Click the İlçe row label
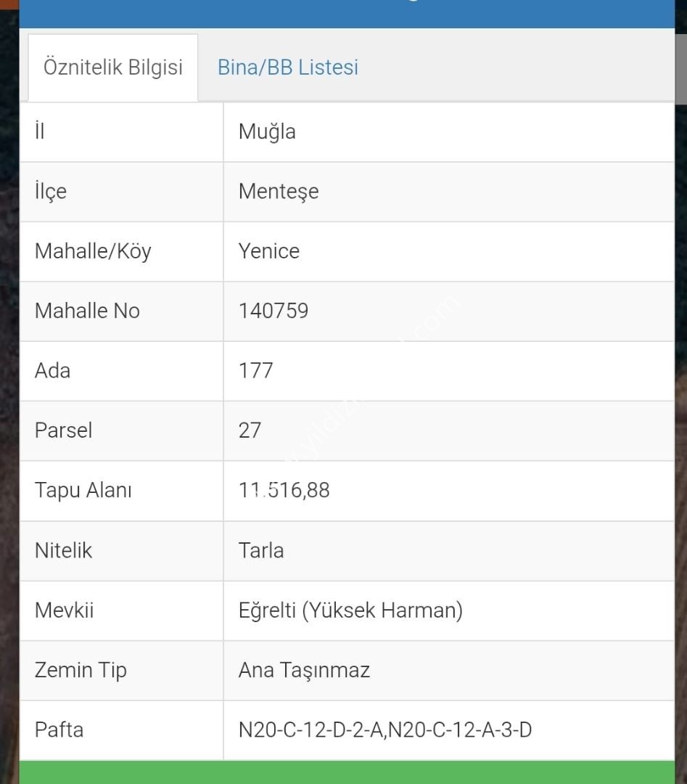Viewport: 687px width, 784px height. [x=50, y=192]
